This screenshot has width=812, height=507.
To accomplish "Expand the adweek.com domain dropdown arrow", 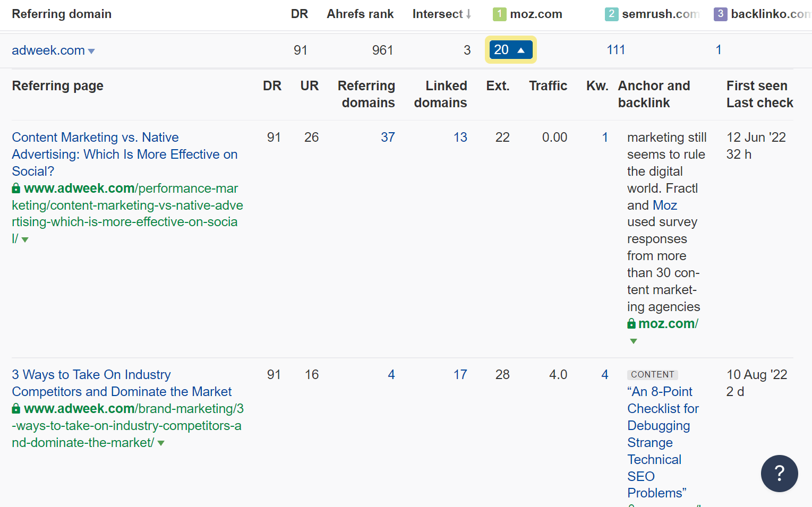I will 91,51.
